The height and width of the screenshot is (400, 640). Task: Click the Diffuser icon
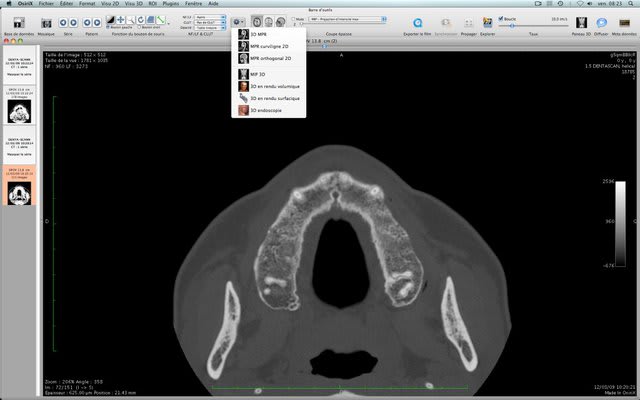click(x=604, y=21)
